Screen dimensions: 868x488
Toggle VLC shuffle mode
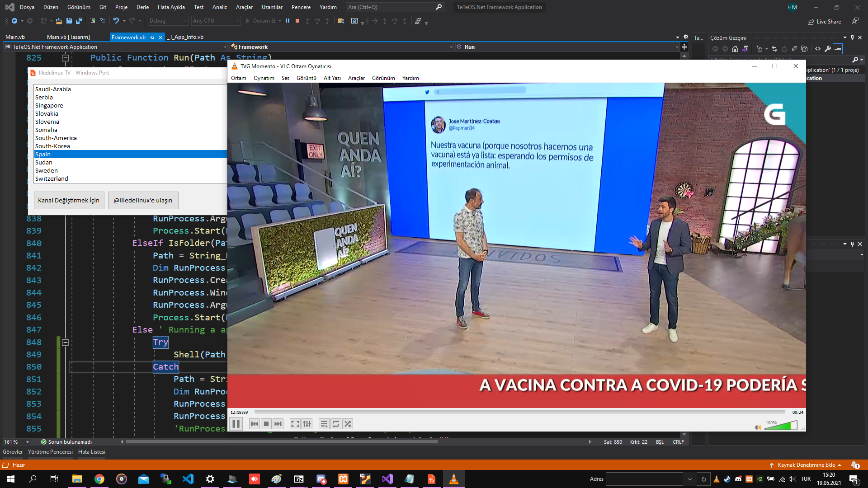coord(348,424)
